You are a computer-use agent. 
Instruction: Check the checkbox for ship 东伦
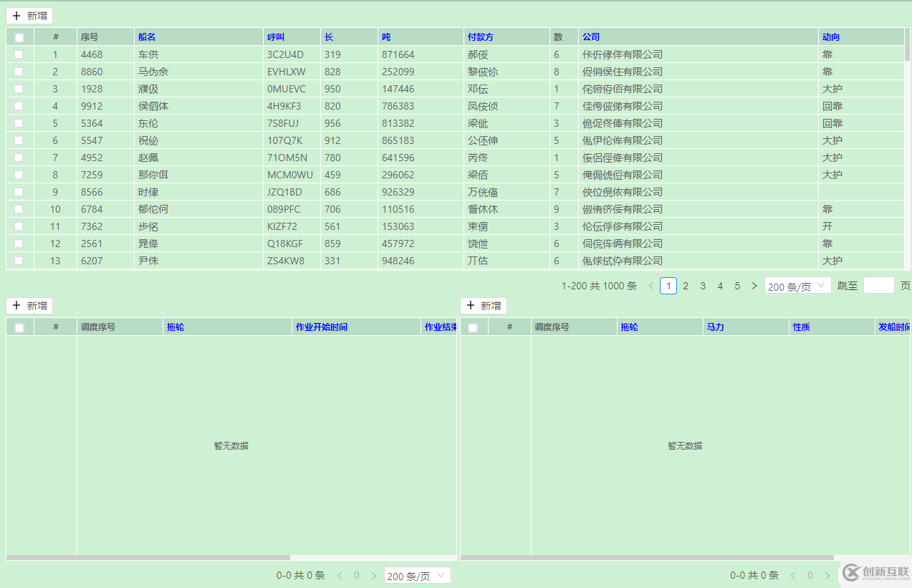click(x=18, y=122)
